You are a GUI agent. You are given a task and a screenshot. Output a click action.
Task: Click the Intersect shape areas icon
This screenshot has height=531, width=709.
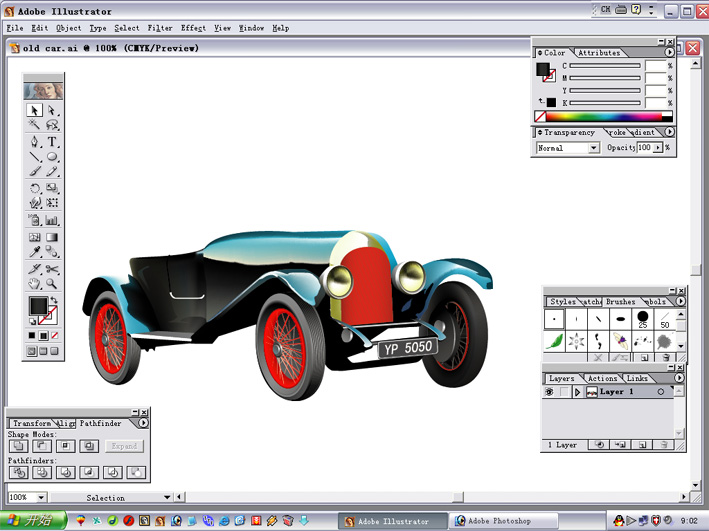pos(66,446)
